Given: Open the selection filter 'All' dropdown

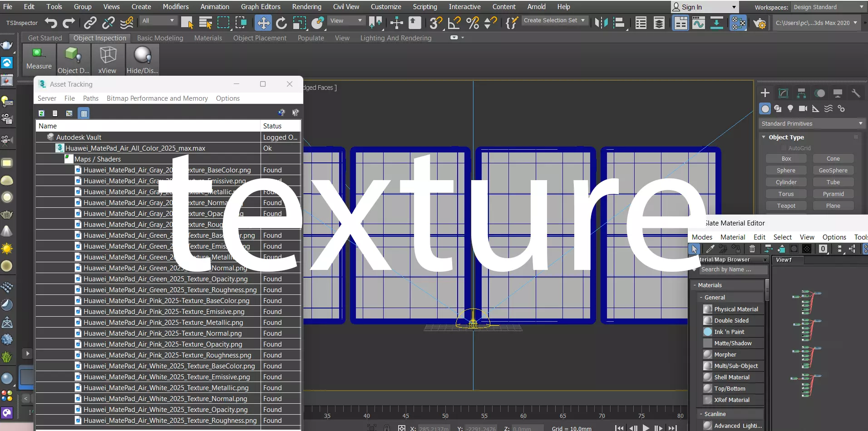Looking at the screenshot, I should click(x=158, y=21).
